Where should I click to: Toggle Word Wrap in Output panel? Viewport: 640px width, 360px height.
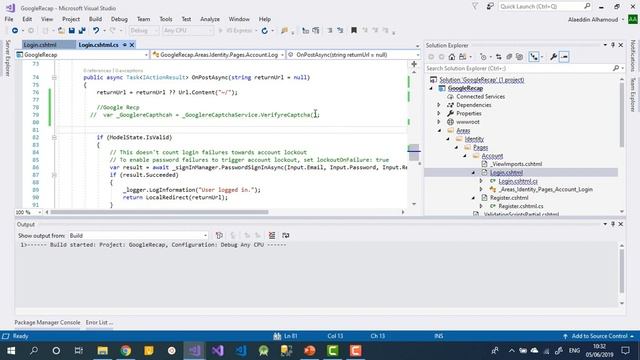click(286, 236)
